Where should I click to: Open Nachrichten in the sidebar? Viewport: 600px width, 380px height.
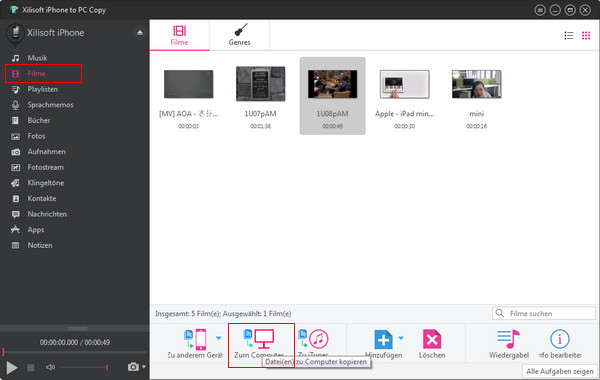[47, 214]
